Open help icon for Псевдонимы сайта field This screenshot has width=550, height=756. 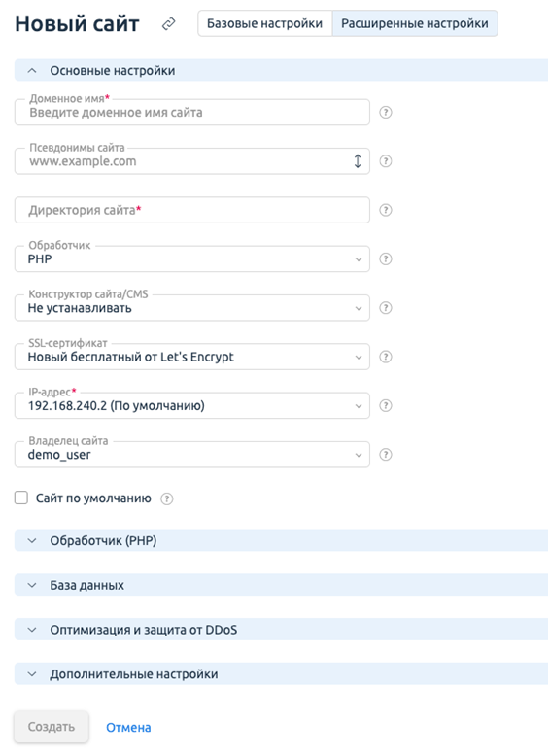pos(385,161)
